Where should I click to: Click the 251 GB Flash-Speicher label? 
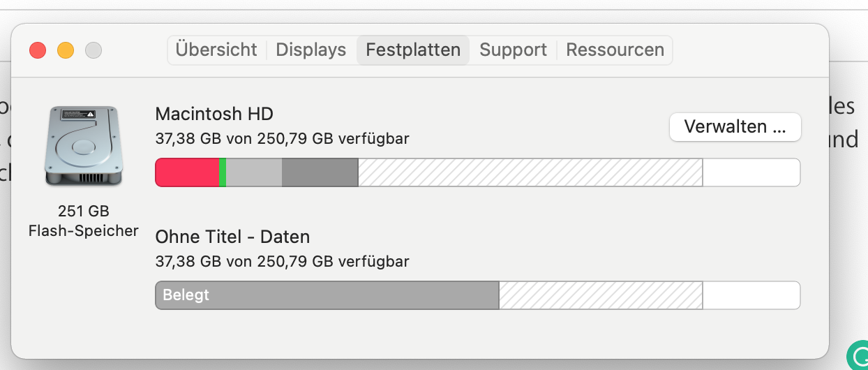point(83,221)
